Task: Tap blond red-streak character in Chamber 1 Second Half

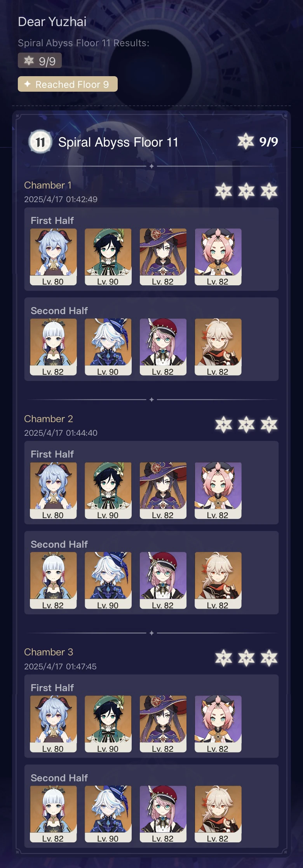Action: [x=218, y=347]
